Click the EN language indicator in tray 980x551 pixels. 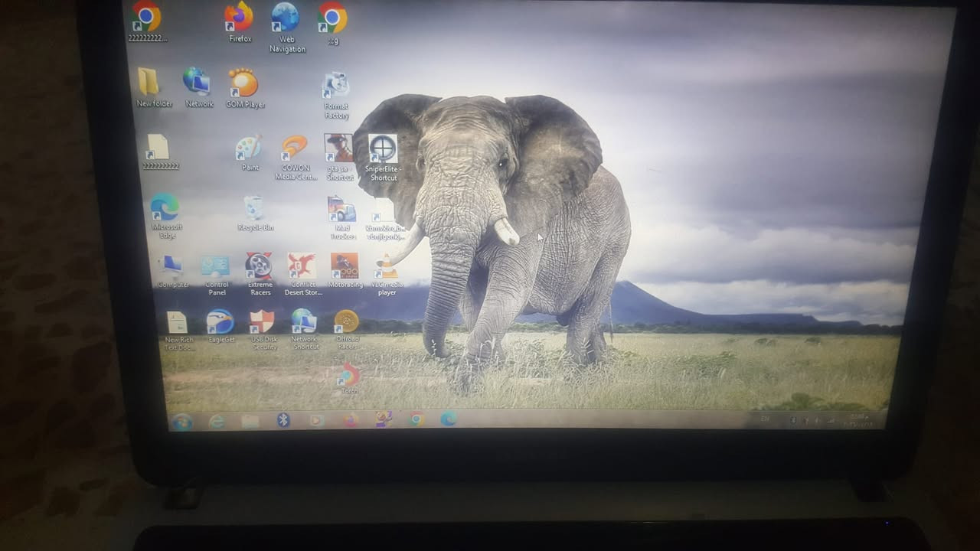(765, 419)
